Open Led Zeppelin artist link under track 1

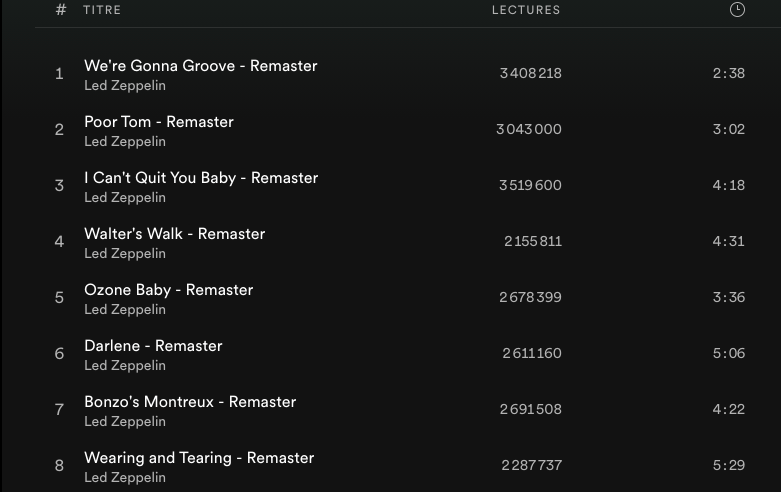tap(125, 86)
